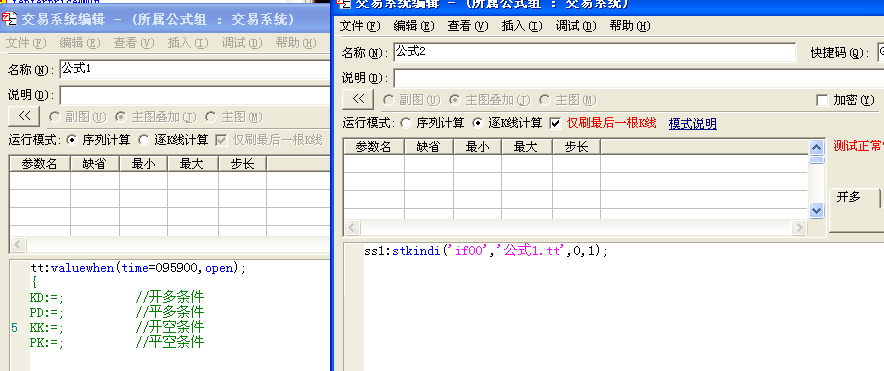Toggle 仅刷最后一根K线 checkbox in 公式1 window
The height and width of the screenshot is (371, 884).
(222, 140)
